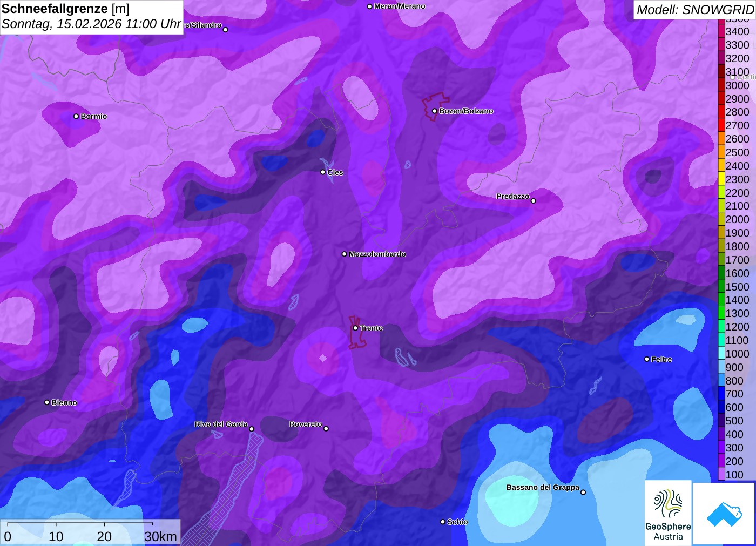
Task: Click the Silandro town marker
Action: pos(226,30)
